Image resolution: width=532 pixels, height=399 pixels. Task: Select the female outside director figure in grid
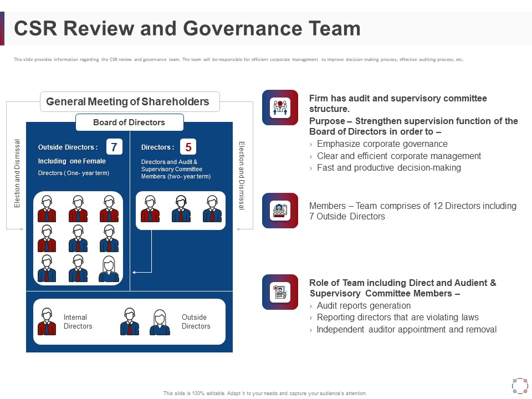click(109, 269)
